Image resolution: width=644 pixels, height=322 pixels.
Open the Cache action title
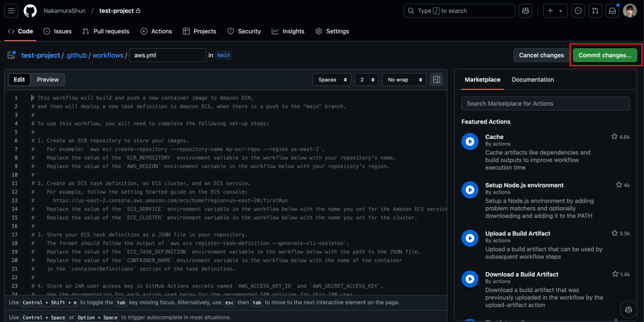pyautogui.click(x=494, y=137)
